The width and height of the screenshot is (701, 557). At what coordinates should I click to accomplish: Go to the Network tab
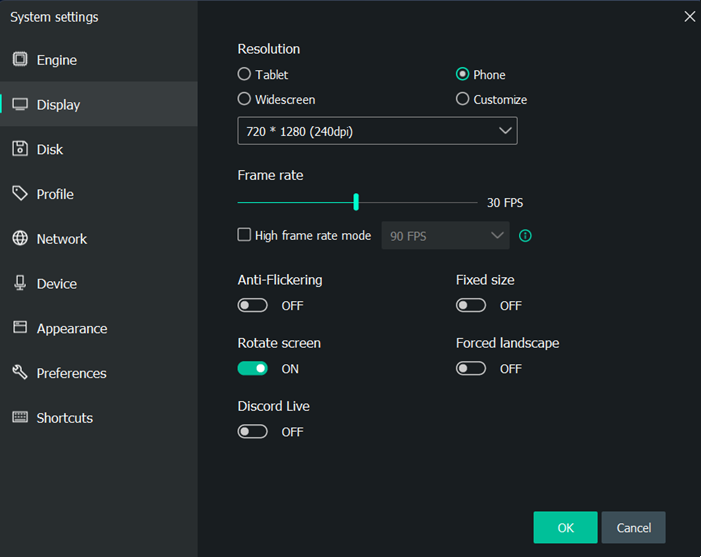click(x=99, y=238)
